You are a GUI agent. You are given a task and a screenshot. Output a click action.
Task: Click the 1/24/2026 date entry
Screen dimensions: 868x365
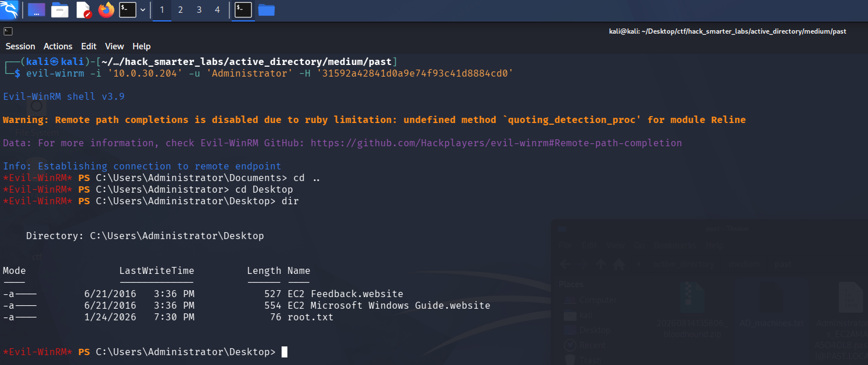click(x=110, y=317)
